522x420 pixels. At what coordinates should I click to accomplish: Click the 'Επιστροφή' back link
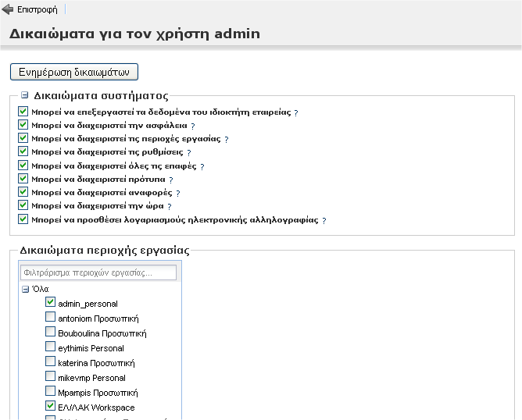point(37,10)
